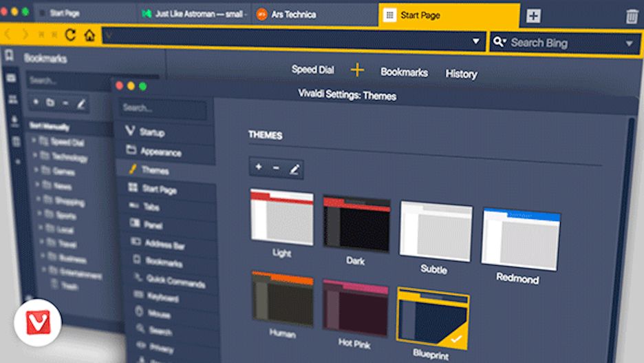Expand the Sports bookmark folder arrow
Viewport: 644px width, 363px height.
[x=40, y=213]
